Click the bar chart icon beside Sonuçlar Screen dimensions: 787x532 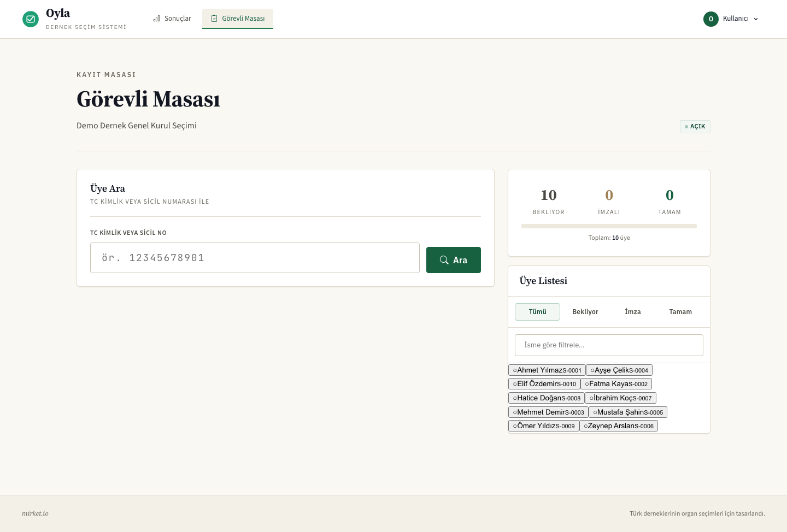(x=157, y=19)
